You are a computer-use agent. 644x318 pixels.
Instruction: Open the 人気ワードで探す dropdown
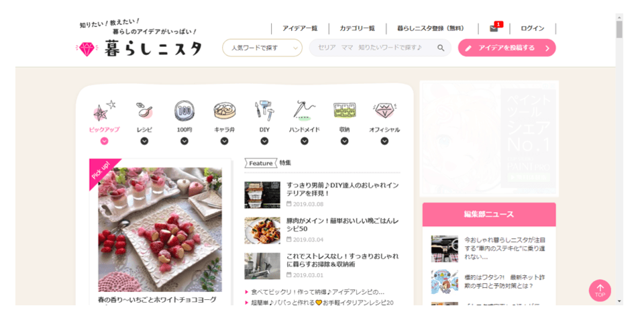tap(262, 48)
